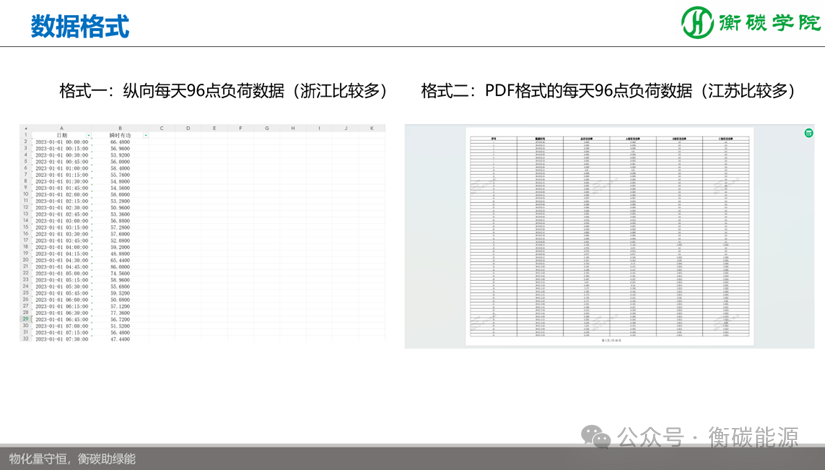Click the green floating icon beside the PDF page
This screenshot has width=825, height=470.
809,133
